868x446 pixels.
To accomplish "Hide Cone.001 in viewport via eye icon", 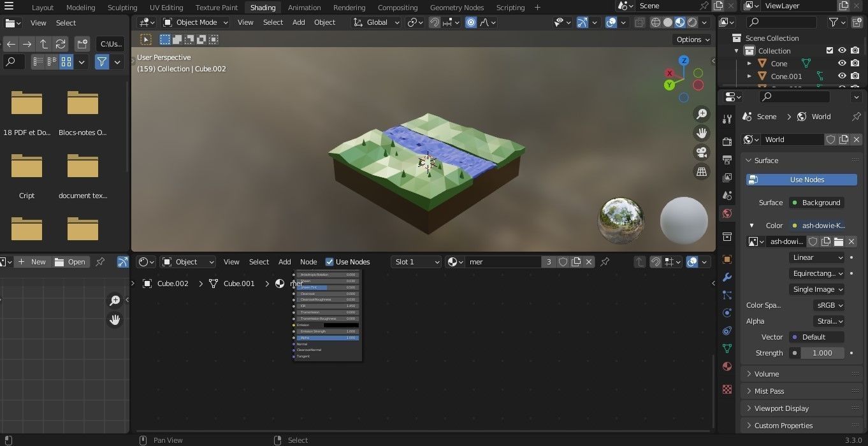I will tap(842, 76).
